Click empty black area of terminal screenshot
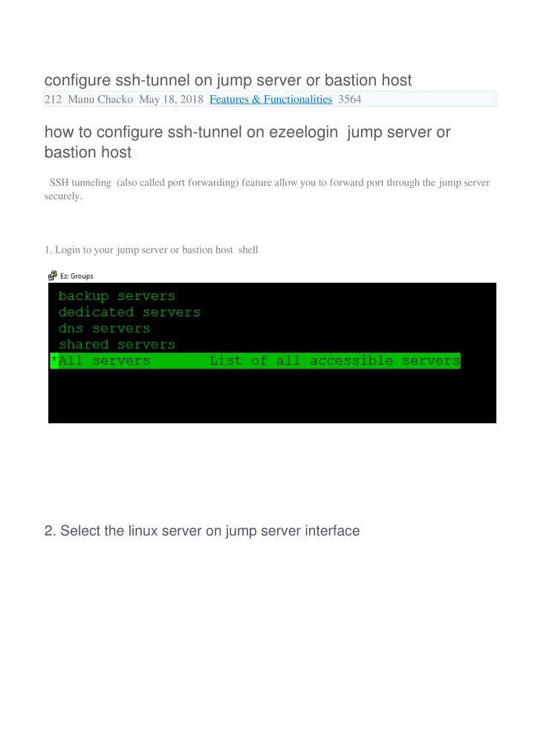This screenshot has height=756, width=535. click(x=272, y=397)
